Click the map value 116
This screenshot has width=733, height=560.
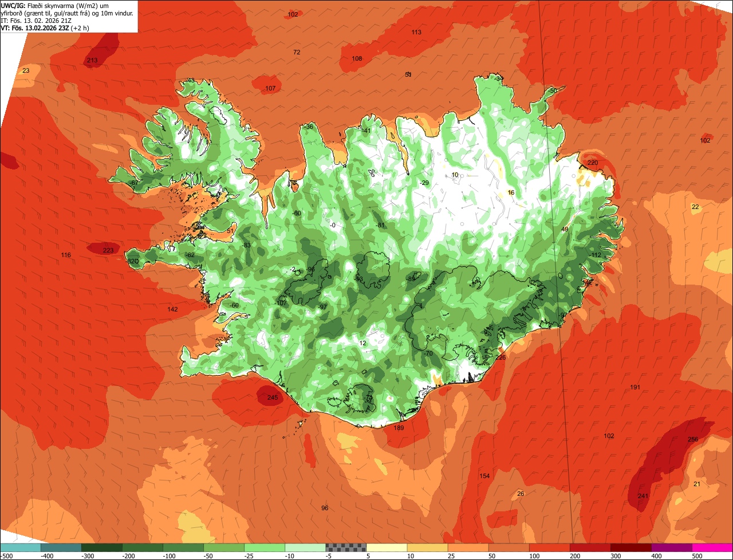[x=66, y=255]
